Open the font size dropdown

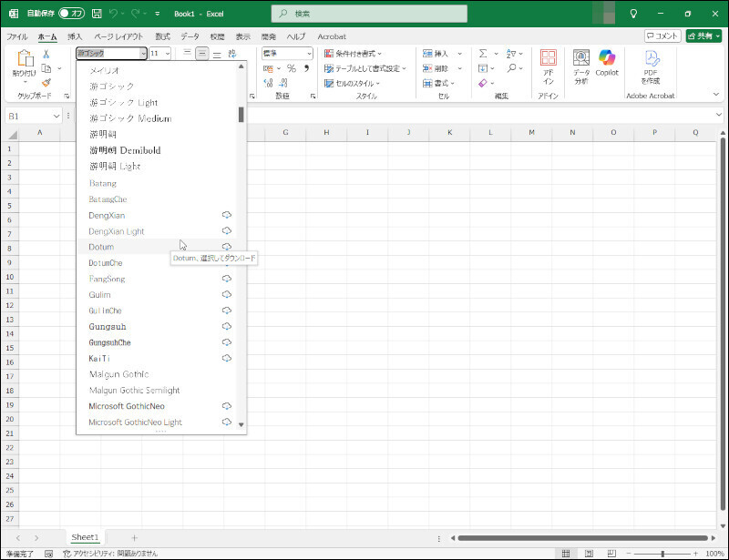pyautogui.click(x=168, y=54)
